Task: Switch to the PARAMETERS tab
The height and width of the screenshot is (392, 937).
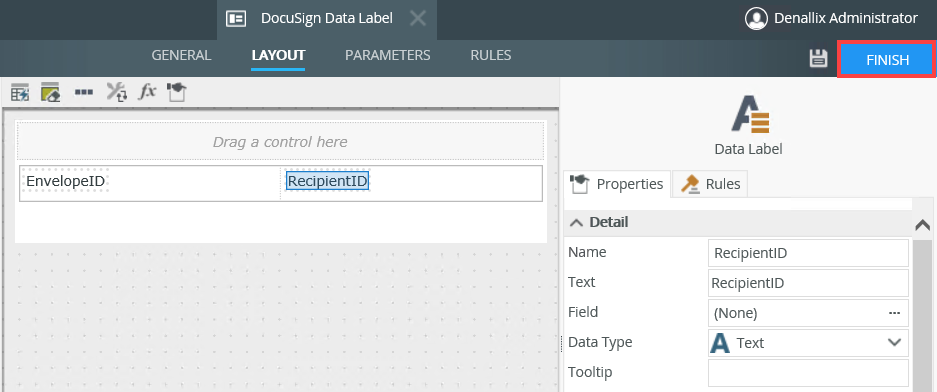Action: [388, 56]
